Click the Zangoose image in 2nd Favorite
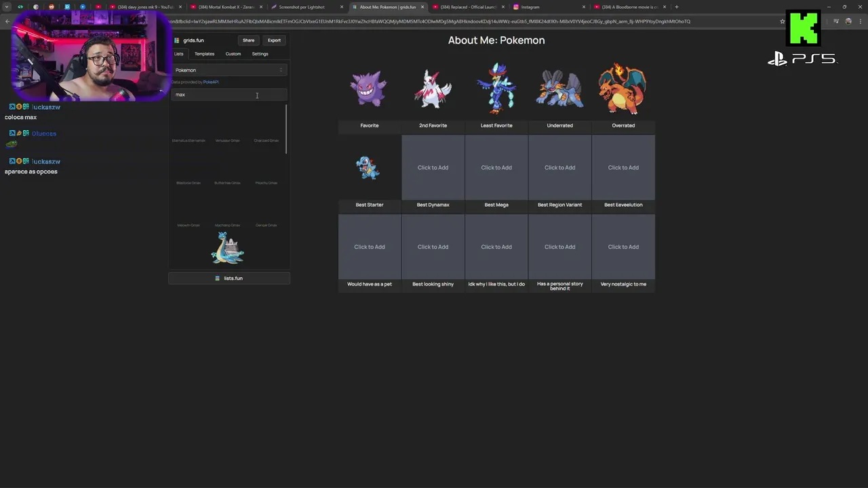868x488 pixels. [x=433, y=89]
